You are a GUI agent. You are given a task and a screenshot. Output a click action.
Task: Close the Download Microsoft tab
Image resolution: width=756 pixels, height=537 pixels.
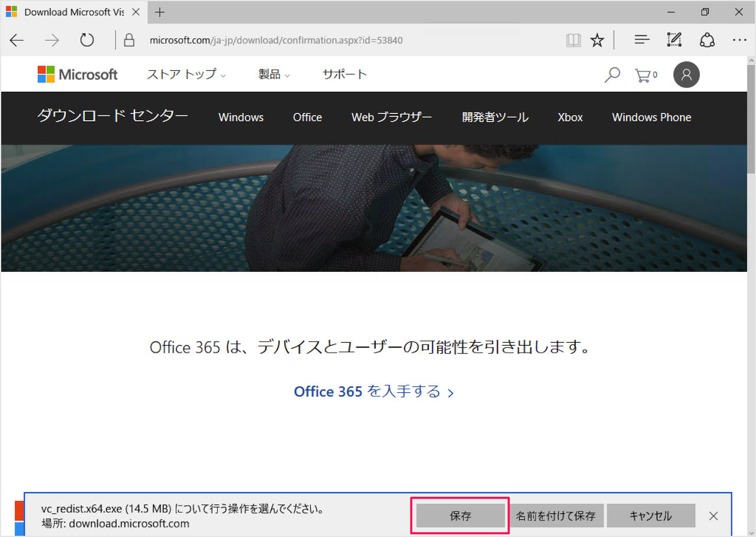point(136,12)
